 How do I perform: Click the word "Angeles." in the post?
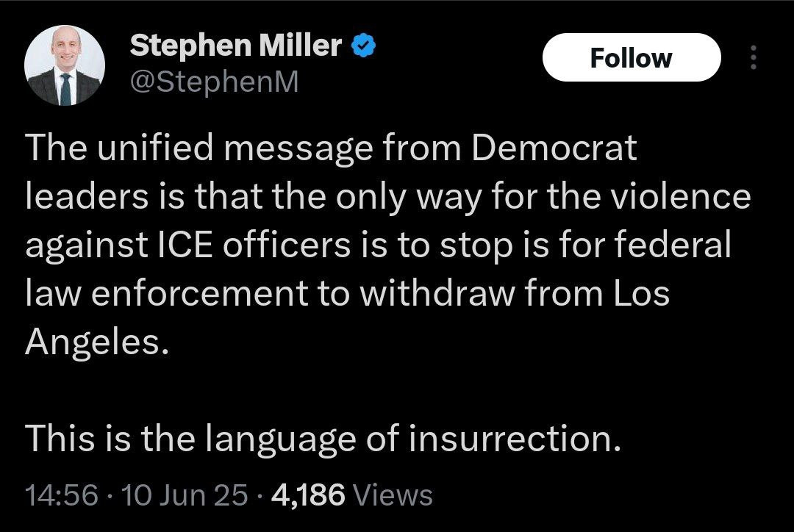pyautogui.click(x=92, y=343)
